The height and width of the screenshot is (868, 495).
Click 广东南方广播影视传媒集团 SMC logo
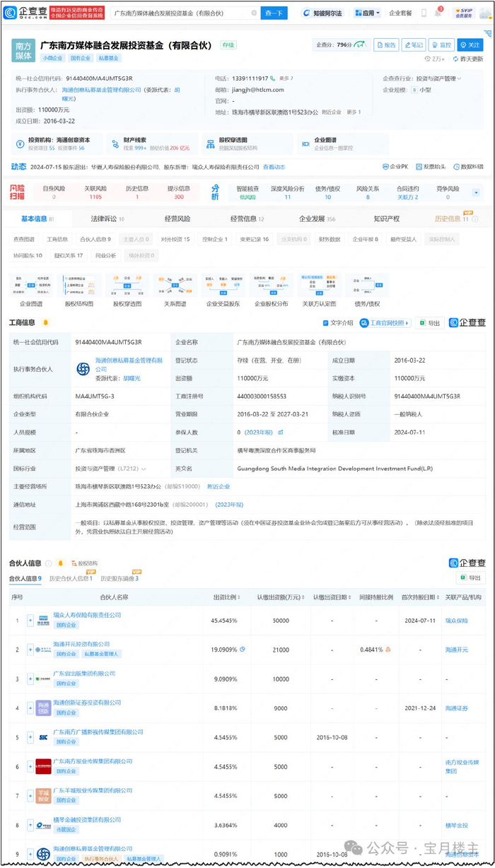[43, 737]
